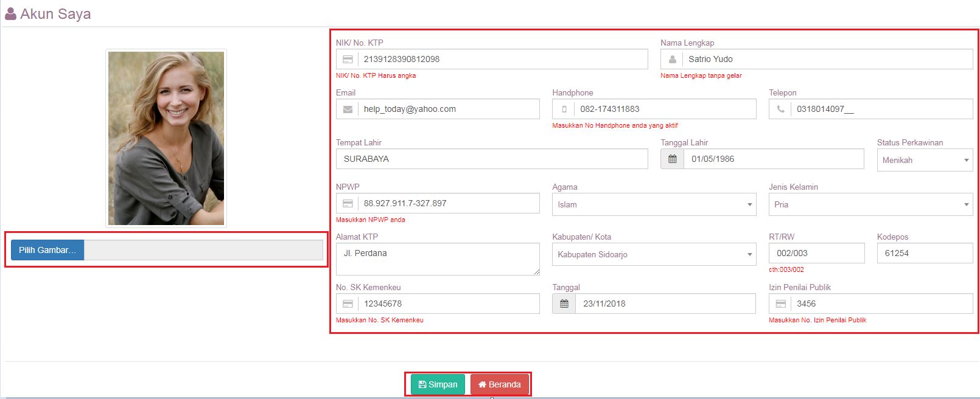Viewport: 980px width, 399px height.
Task: Open calendar icon for SK Tanggal field
Action: click(x=564, y=304)
